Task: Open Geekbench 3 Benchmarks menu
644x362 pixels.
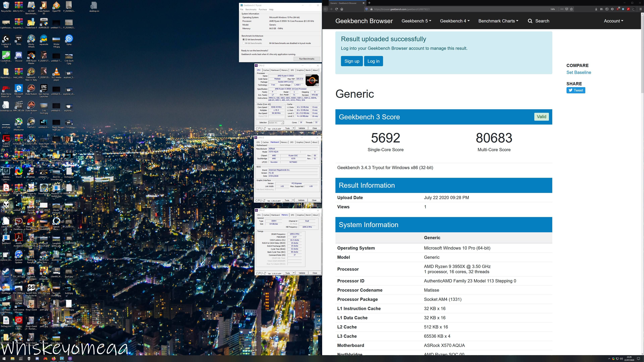Action: pyautogui.click(x=251, y=10)
